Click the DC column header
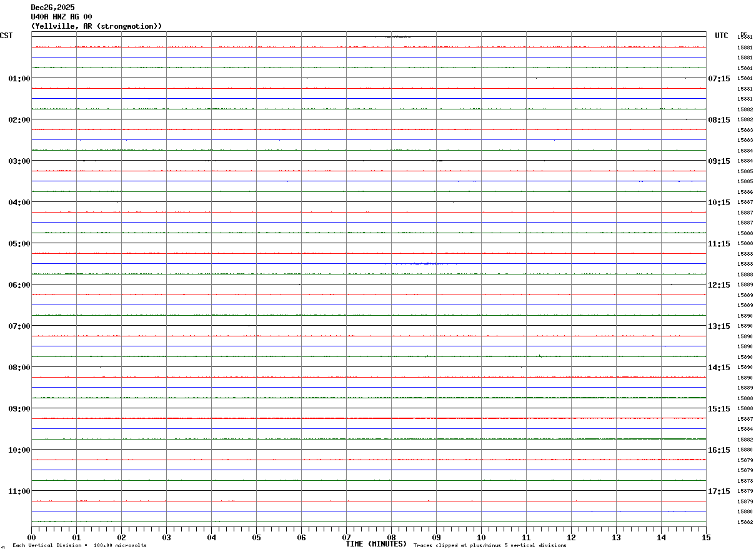Image resolution: width=756 pixels, height=554 pixels. click(744, 34)
